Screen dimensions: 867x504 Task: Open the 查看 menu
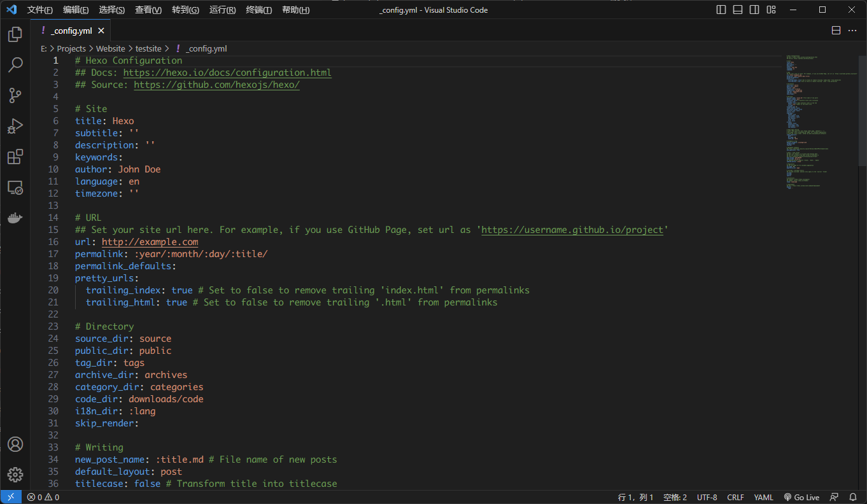tap(148, 10)
